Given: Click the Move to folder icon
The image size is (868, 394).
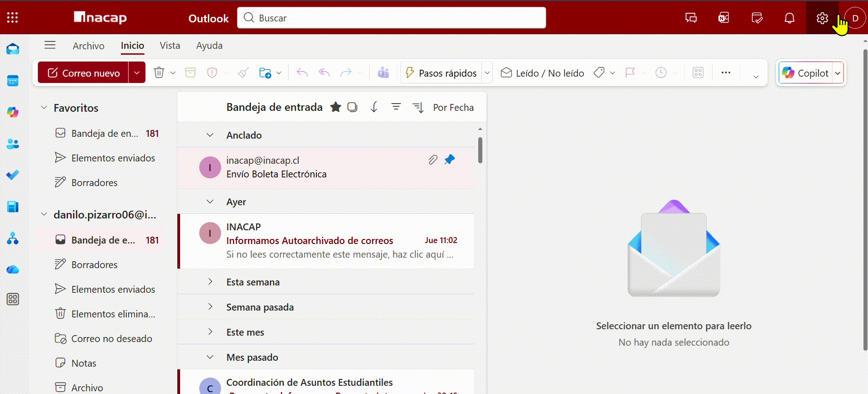Looking at the screenshot, I should point(265,73).
